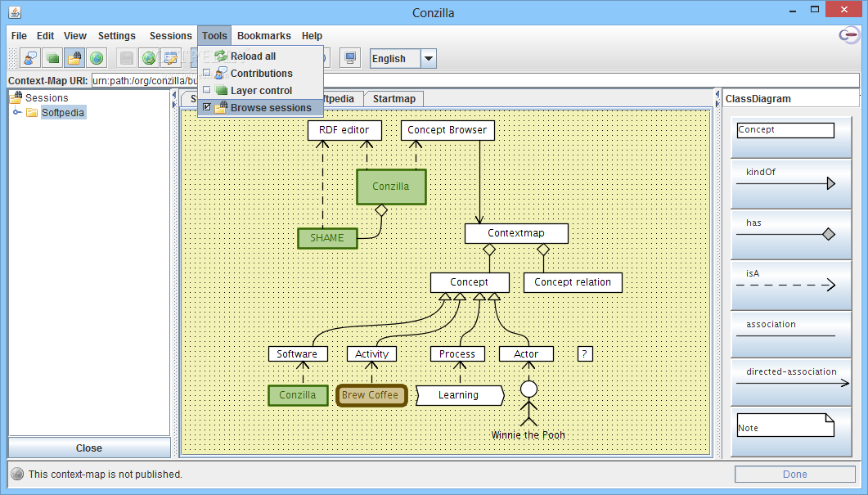Click the Done button
Screen dimensions: 868x495
pyautogui.click(x=795, y=474)
